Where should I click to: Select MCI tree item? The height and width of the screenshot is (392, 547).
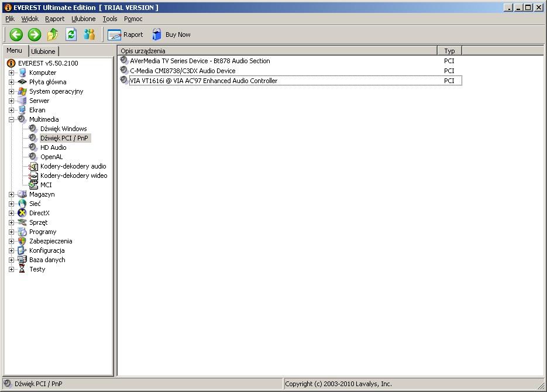click(x=46, y=185)
